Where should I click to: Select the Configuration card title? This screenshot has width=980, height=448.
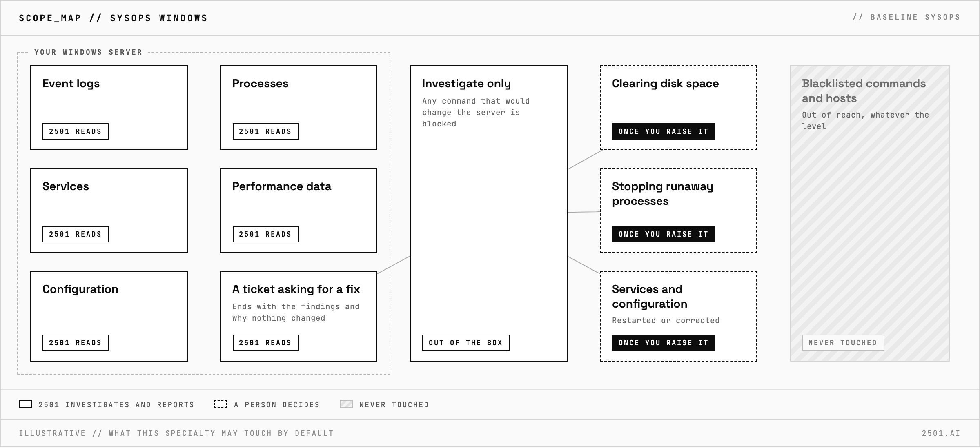(80, 289)
